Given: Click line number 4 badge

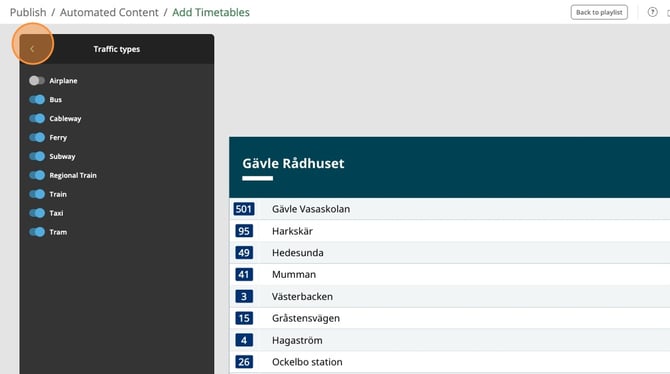Looking at the screenshot, I should (244, 340).
